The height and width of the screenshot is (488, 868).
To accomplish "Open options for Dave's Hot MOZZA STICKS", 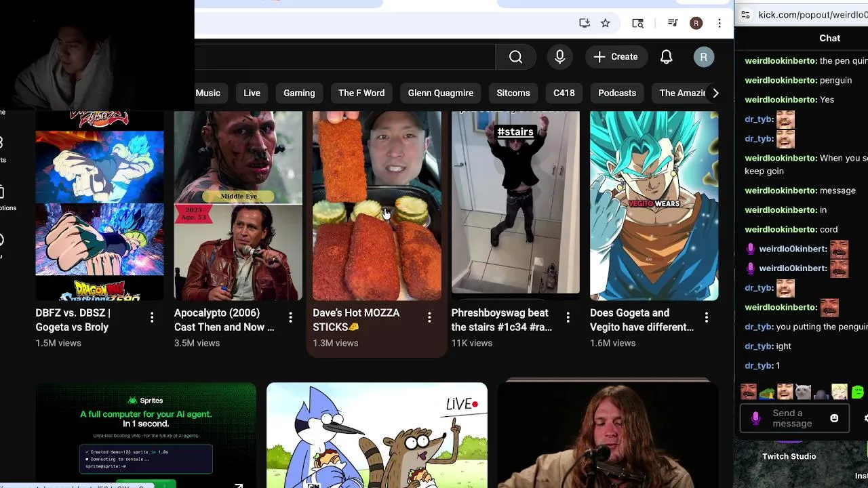I will click(x=429, y=317).
